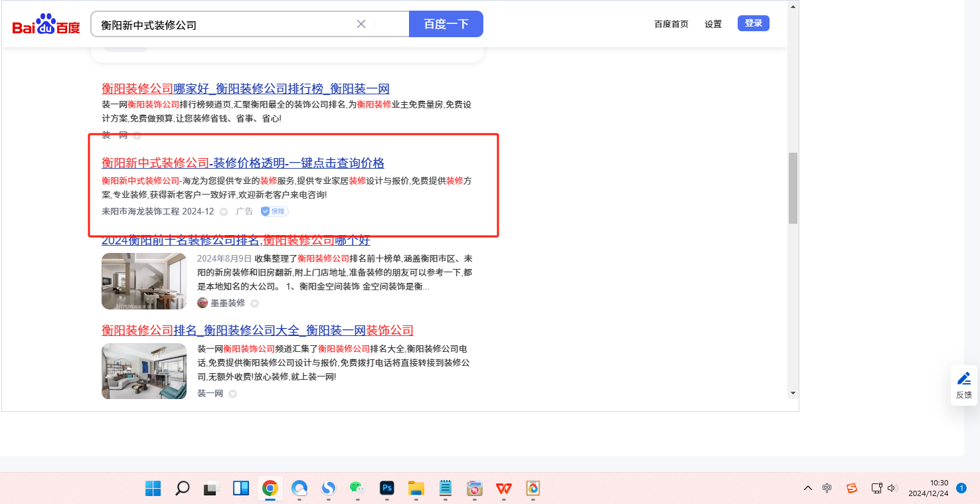Toggle the 中 Chinese input mode indicator
Screen dimensions: 980x504
click(x=827, y=488)
